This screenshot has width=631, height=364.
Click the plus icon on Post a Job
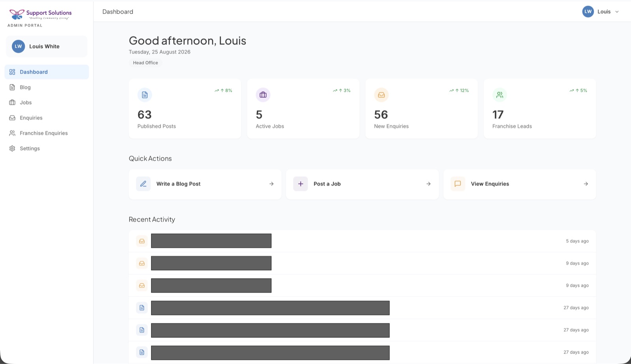point(301,184)
